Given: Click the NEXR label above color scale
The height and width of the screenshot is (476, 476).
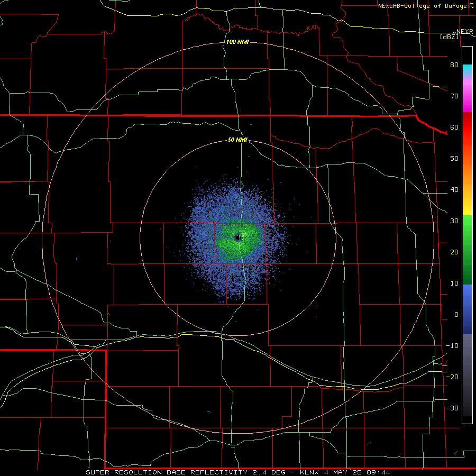Looking at the screenshot, I should point(464,31).
